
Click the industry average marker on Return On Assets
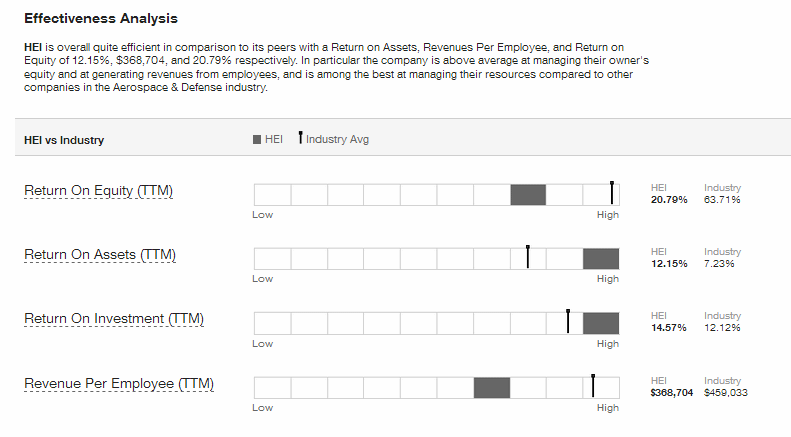[x=528, y=257]
